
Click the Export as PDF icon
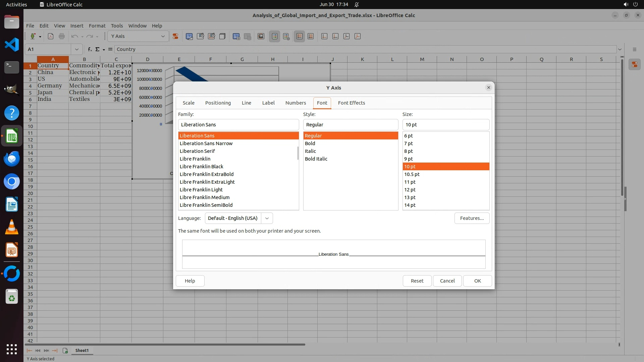click(x=51, y=36)
